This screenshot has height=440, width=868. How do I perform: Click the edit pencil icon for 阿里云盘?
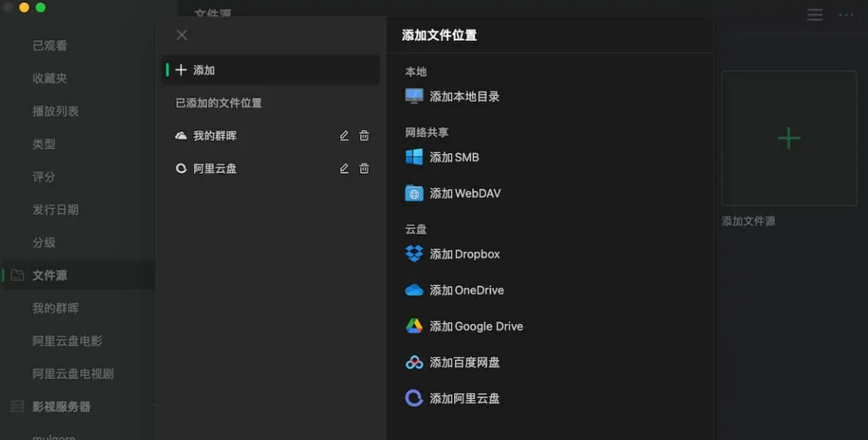(x=344, y=168)
